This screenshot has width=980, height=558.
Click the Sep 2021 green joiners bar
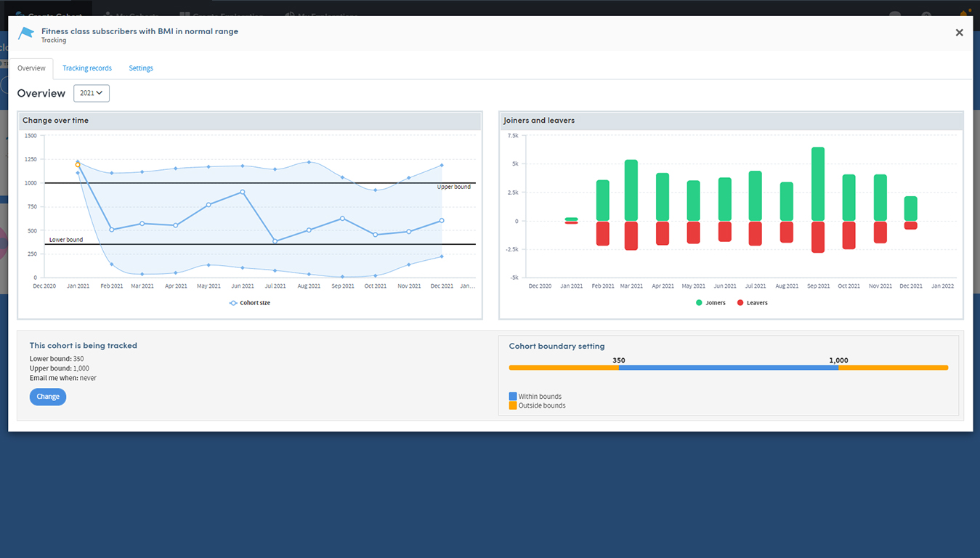[x=818, y=184]
